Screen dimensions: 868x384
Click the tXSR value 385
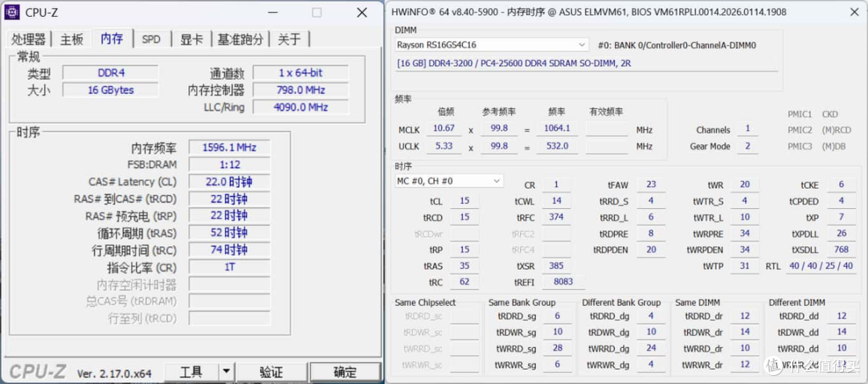coord(556,266)
